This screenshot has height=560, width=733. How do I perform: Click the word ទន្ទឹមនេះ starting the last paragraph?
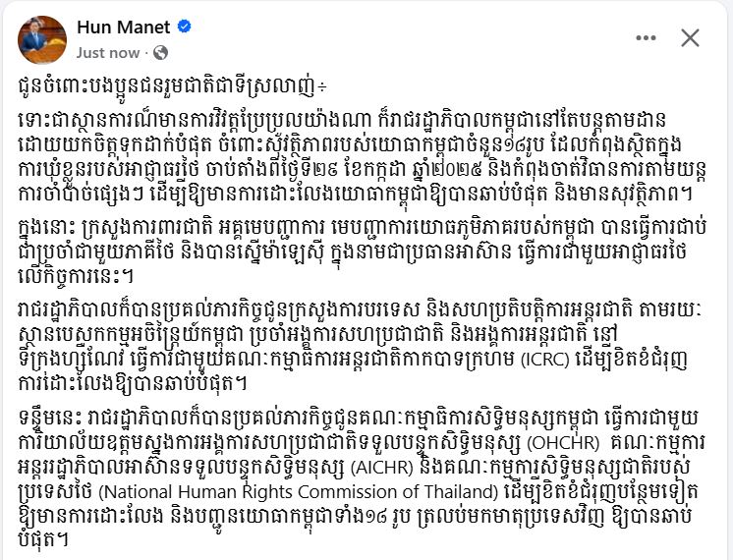coord(51,418)
